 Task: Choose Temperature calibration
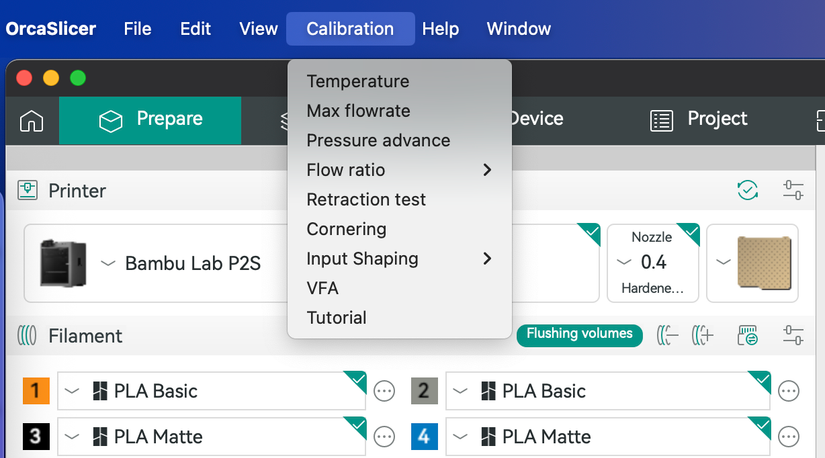point(400,81)
